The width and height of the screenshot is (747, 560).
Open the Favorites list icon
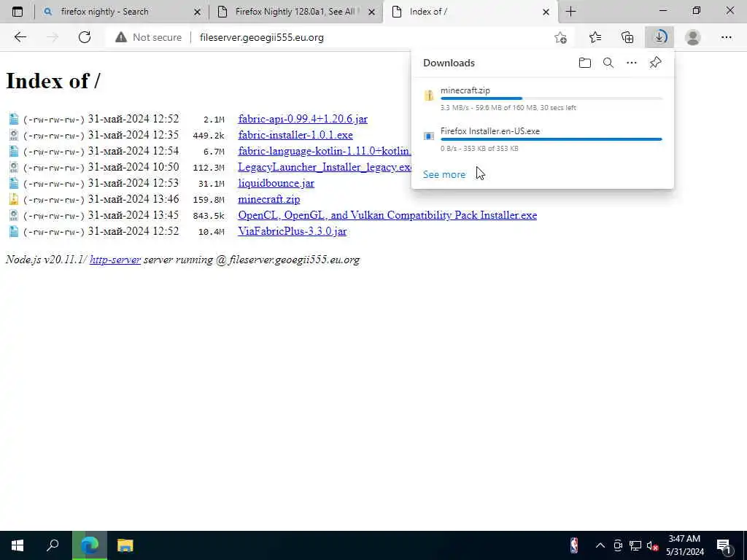595,37
